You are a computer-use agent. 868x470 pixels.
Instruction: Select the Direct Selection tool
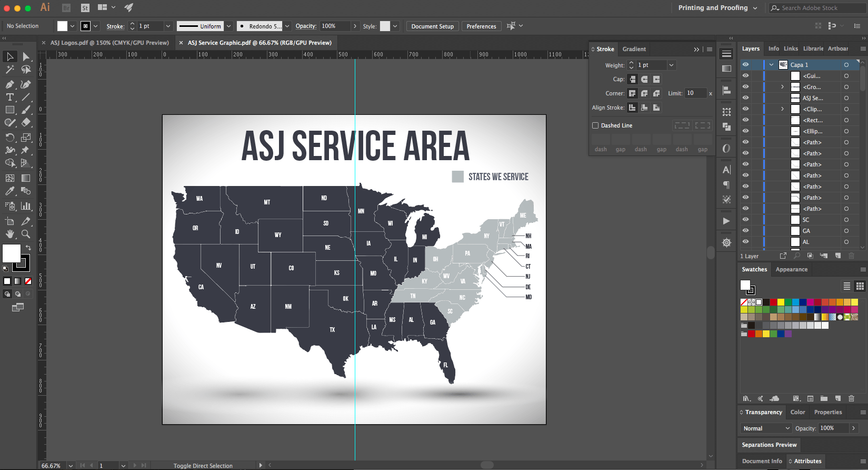[26, 56]
